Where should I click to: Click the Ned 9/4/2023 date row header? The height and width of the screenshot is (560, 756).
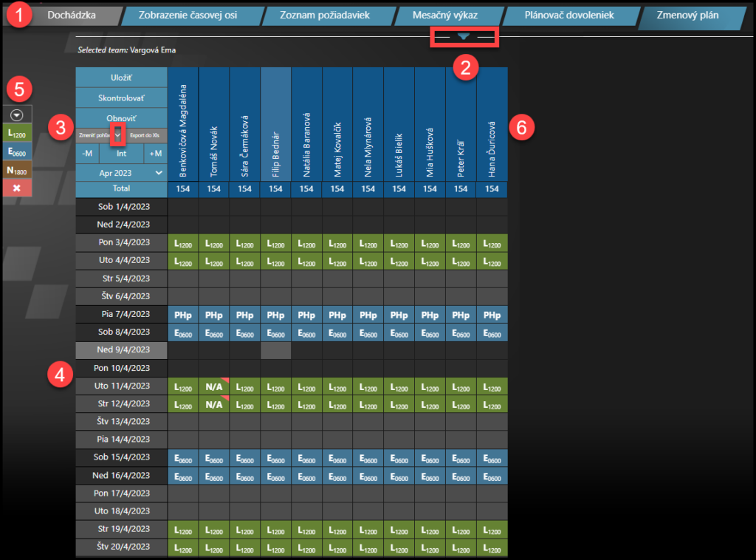click(x=121, y=350)
